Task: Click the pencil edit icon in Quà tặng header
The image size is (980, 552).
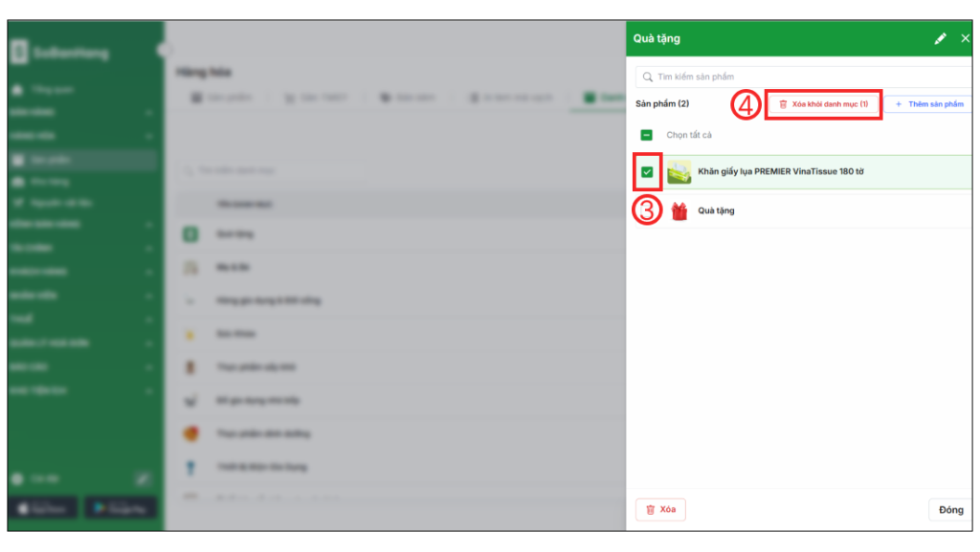Action: (x=940, y=39)
